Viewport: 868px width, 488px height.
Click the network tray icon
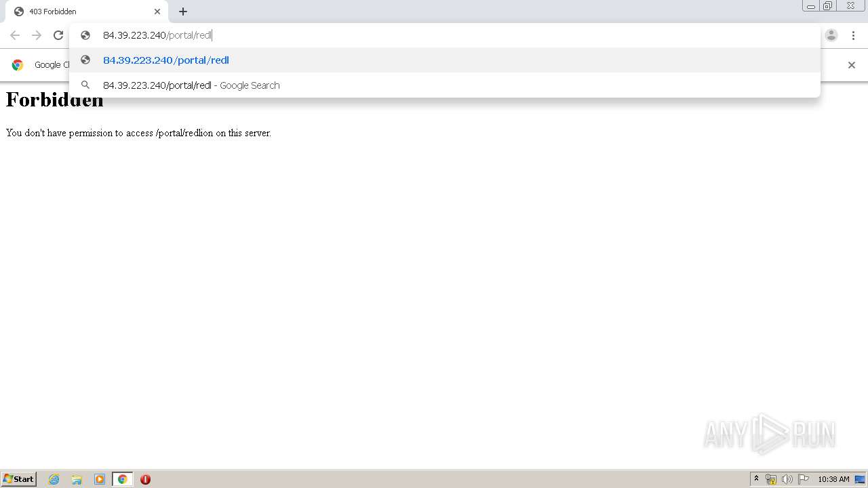771,479
